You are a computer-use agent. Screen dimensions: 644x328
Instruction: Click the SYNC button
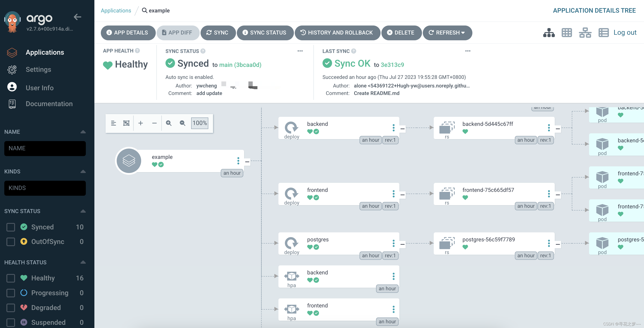click(x=218, y=33)
